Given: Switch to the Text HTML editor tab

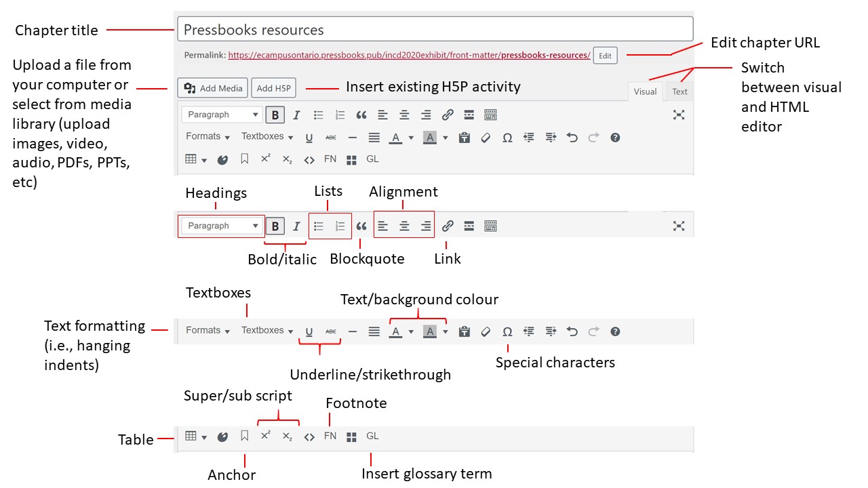Looking at the screenshot, I should pos(679,91).
